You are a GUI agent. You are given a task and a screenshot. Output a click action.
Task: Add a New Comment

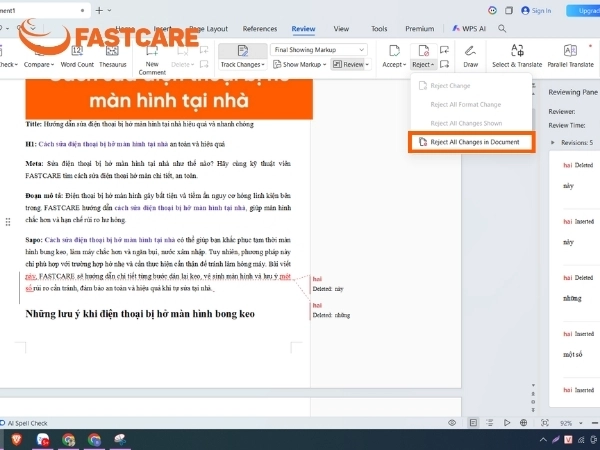pyautogui.click(x=152, y=60)
